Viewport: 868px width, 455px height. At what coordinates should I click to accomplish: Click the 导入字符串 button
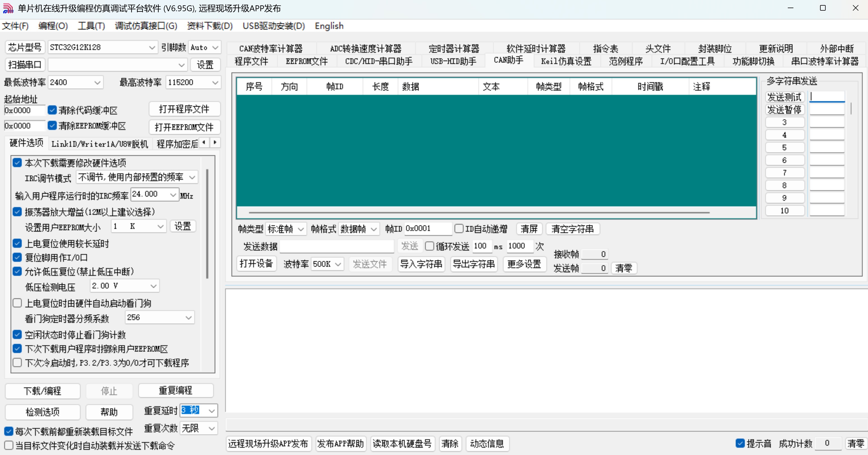[x=421, y=264]
